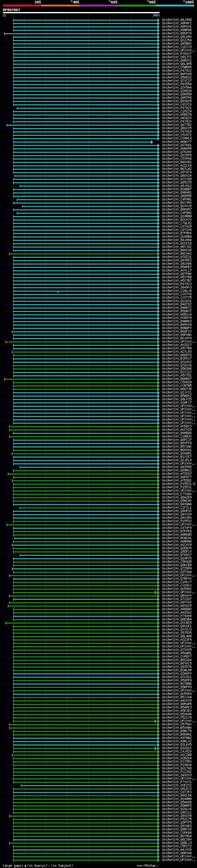
Task: Open hit UniRef100_B9GP74
Action: point(177,33)
